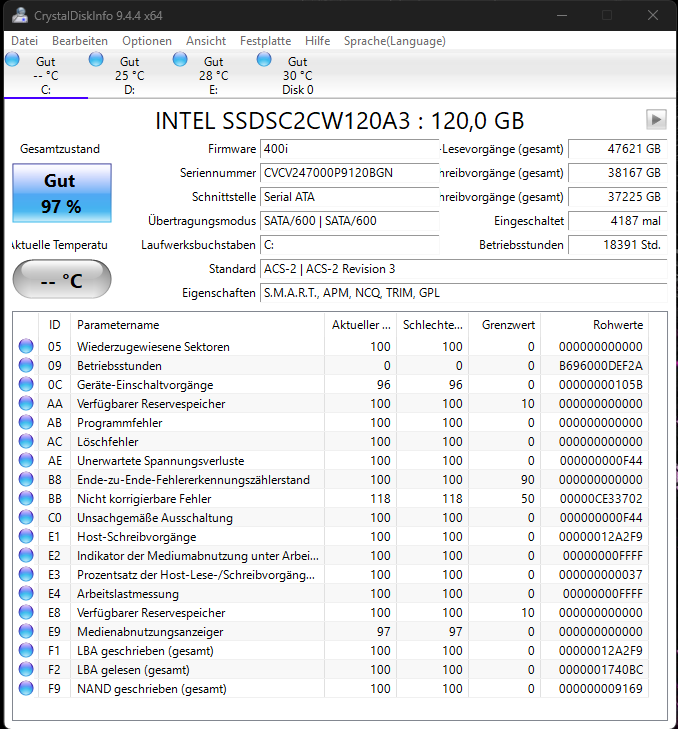678x729 pixels.
Task: Switch to drive E: at 28 °C
Action: 214,75
